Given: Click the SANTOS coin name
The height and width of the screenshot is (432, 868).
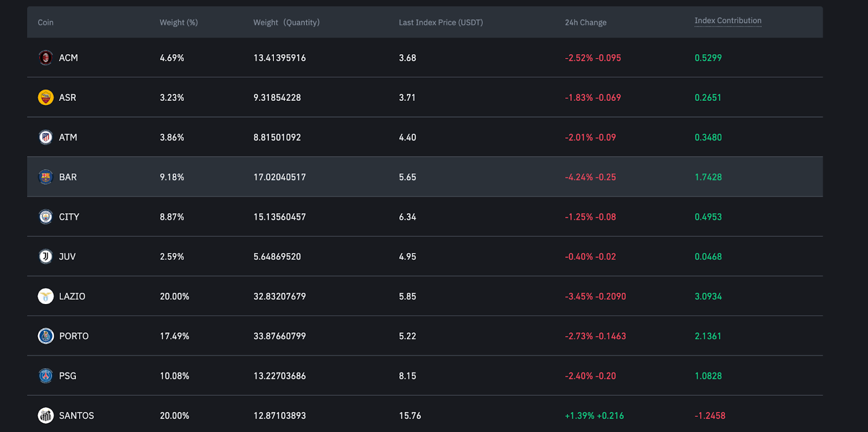Looking at the screenshot, I should coord(76,416).
